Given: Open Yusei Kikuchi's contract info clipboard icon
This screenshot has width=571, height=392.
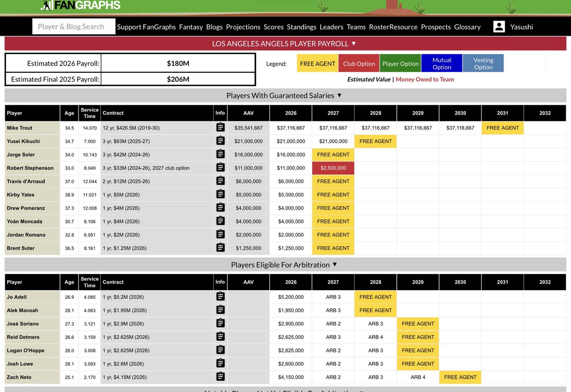Looking at the screenshot, I should (x=220, y=141).
